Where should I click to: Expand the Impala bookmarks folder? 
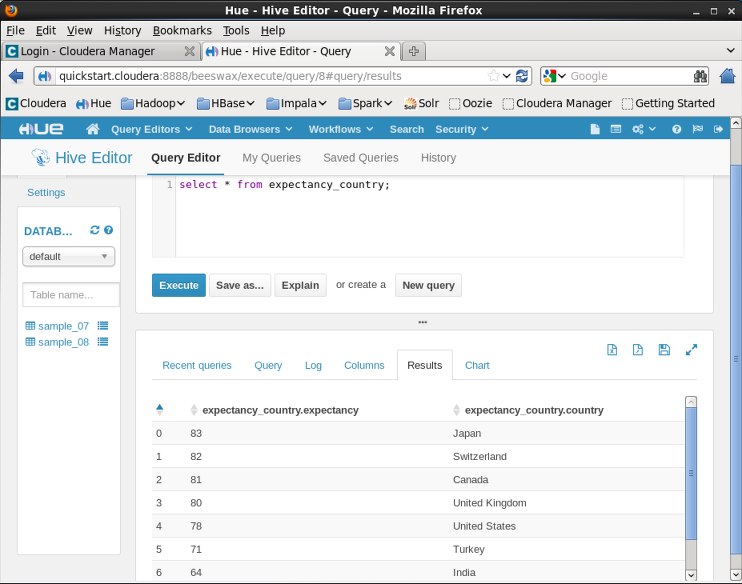click(296, 103)
